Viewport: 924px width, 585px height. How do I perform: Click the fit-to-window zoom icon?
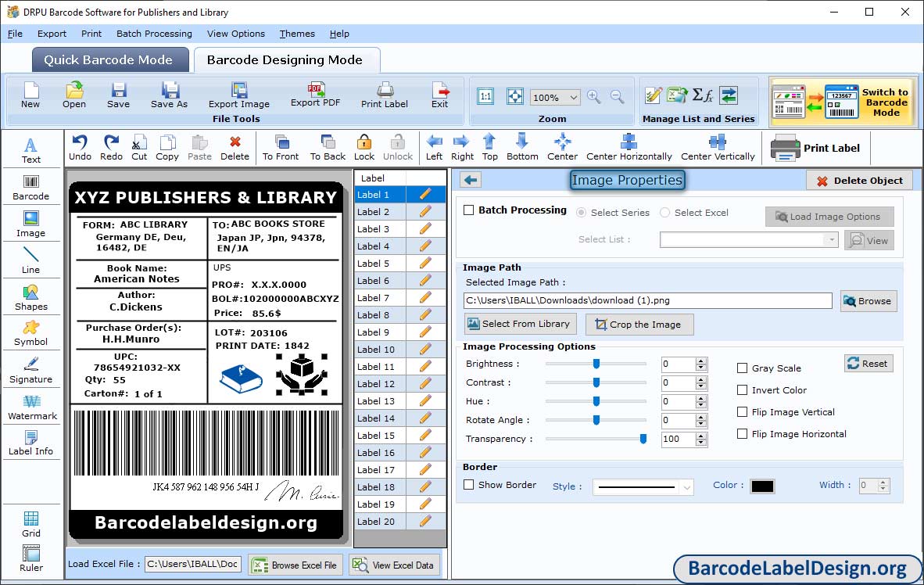515,96
